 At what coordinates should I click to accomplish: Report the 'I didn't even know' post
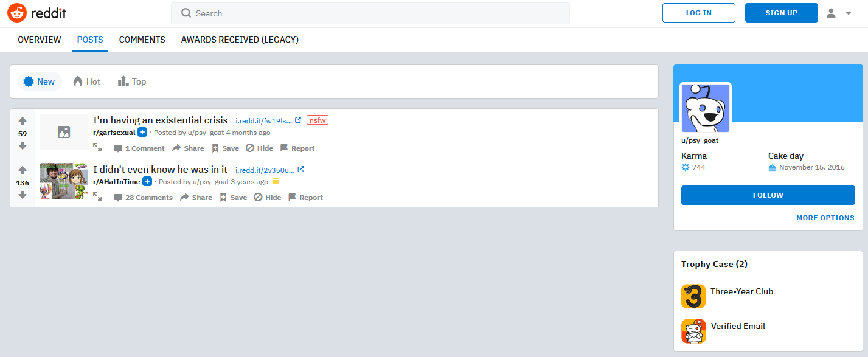point(305,198)
